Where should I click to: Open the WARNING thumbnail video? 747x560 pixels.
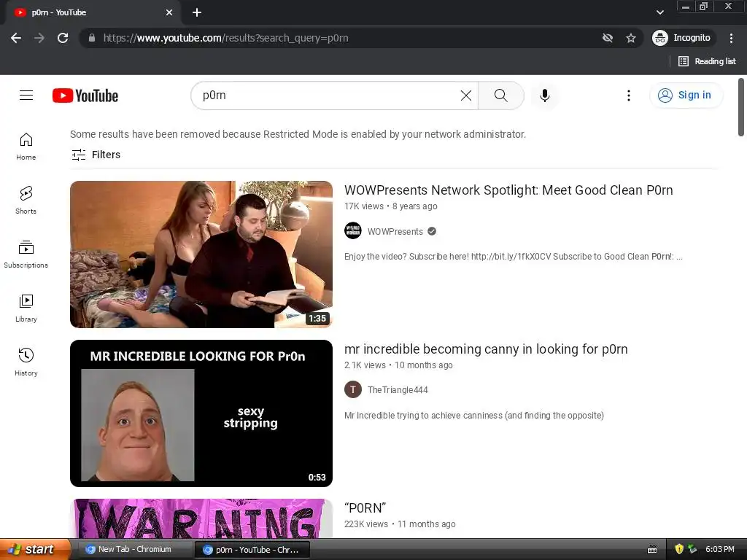(201, 518)
